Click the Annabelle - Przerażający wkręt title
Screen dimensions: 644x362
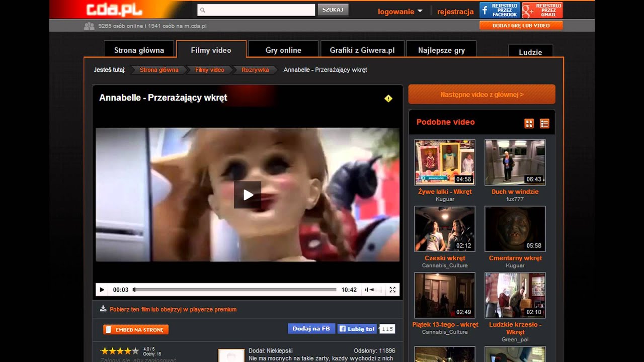(163, 98)
